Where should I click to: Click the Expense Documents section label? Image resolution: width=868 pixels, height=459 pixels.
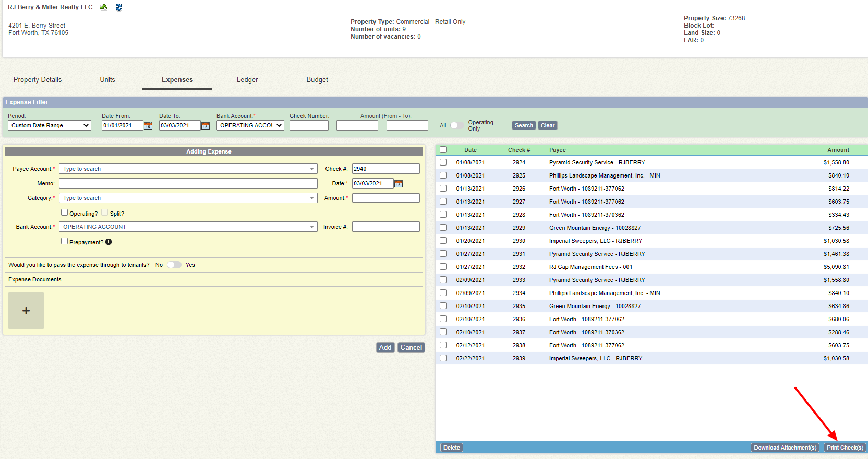pyautogui.click(x=35, y=279)
